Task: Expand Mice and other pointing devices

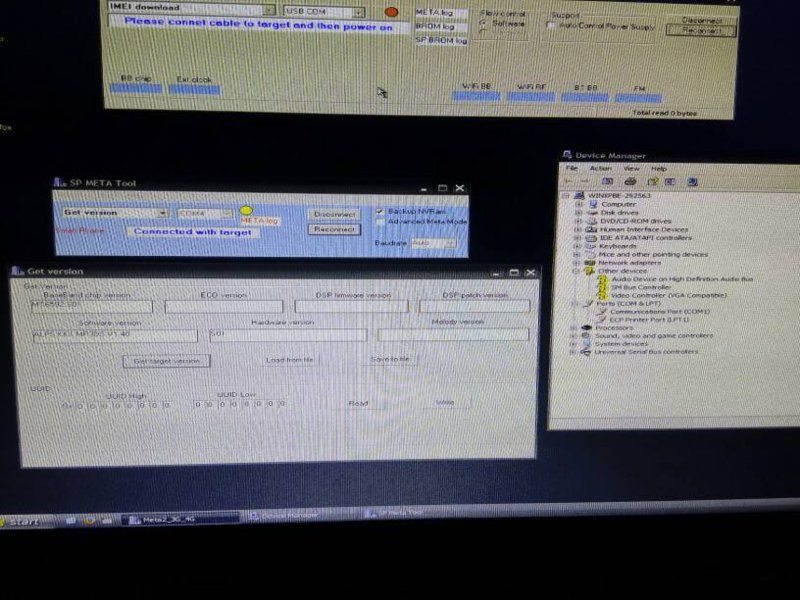Action: [x=577, y=254]
